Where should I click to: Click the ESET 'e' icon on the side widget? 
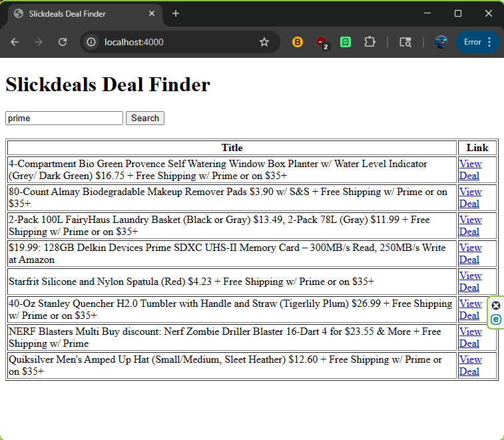tap(496, 320)
